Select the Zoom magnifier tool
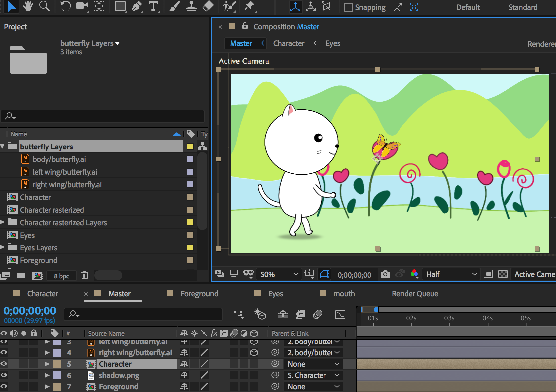556x392 pixels. [x=44, y=6]
